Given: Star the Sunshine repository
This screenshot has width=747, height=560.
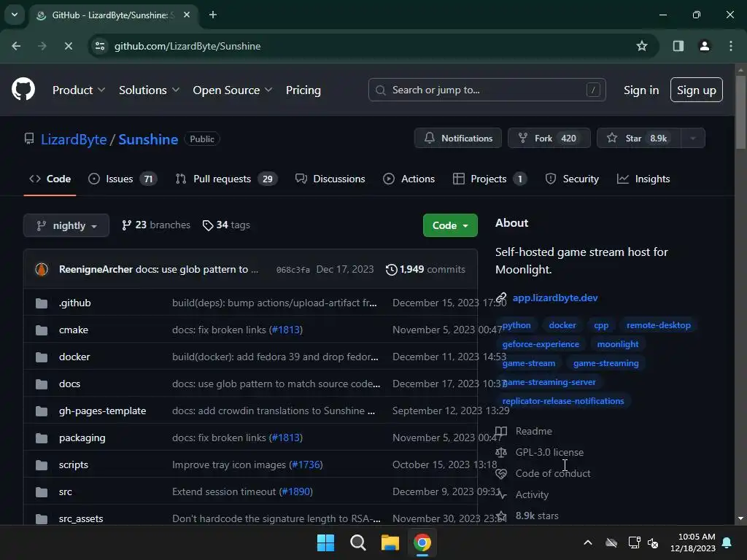Looking at the screenshot, I should point(639,138).
